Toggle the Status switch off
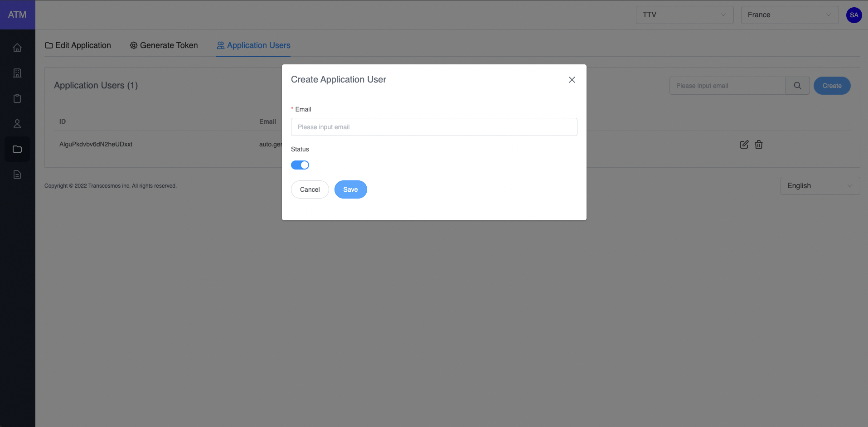Image resolution: width=868 pixels, height=427 pixels. (x=300, y=165)
